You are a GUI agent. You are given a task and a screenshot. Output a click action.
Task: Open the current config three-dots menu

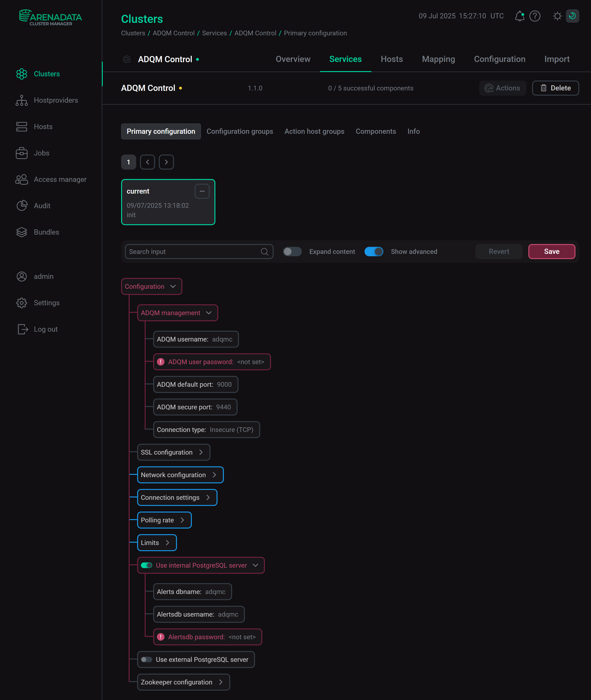(x=202, y=191)
